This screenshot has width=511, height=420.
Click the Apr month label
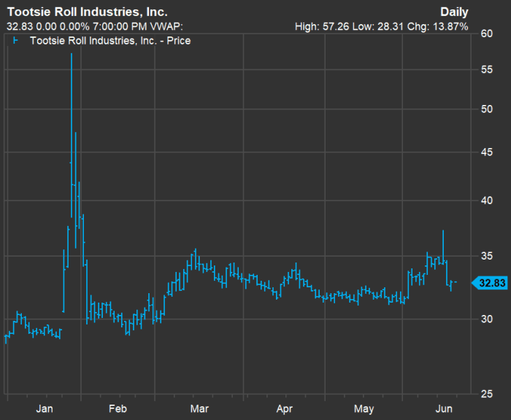(x=285, y=409)
